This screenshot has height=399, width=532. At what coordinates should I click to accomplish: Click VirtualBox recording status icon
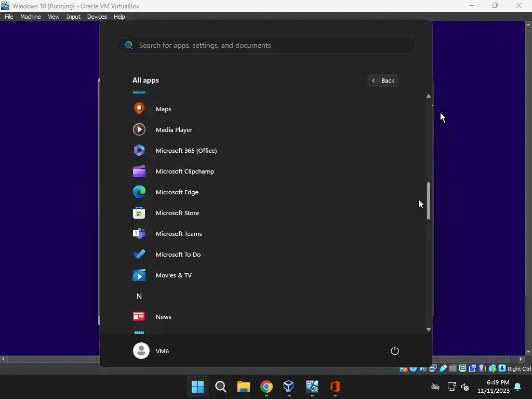tap(472, 368)
